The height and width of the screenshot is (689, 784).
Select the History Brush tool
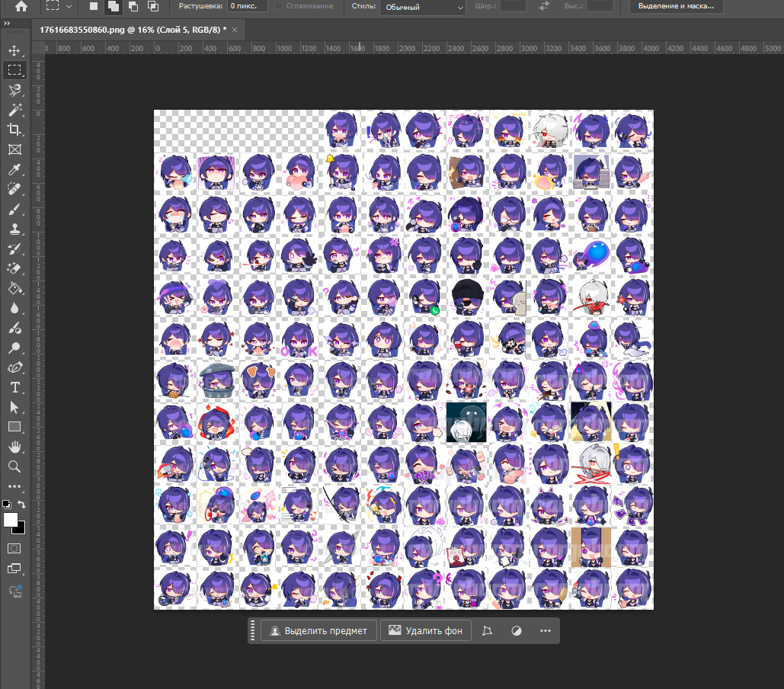(x=14, y=248)
